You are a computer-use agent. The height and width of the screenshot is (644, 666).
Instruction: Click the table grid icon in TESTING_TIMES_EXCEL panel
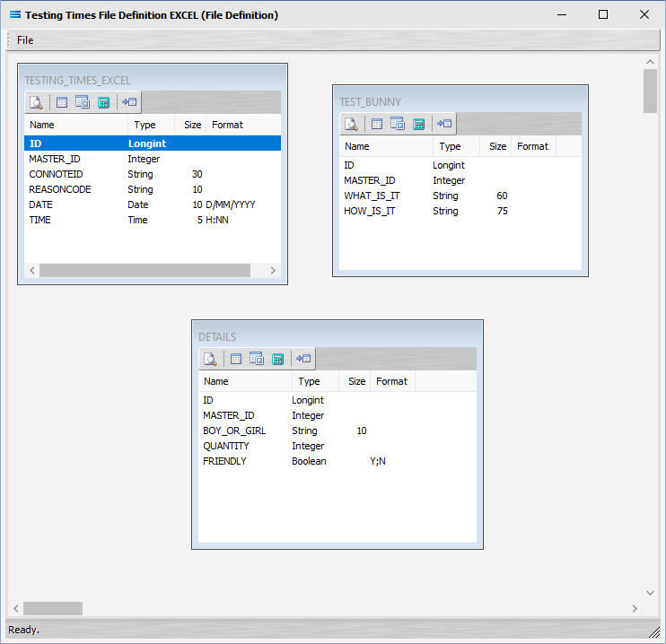click(62, 102)
